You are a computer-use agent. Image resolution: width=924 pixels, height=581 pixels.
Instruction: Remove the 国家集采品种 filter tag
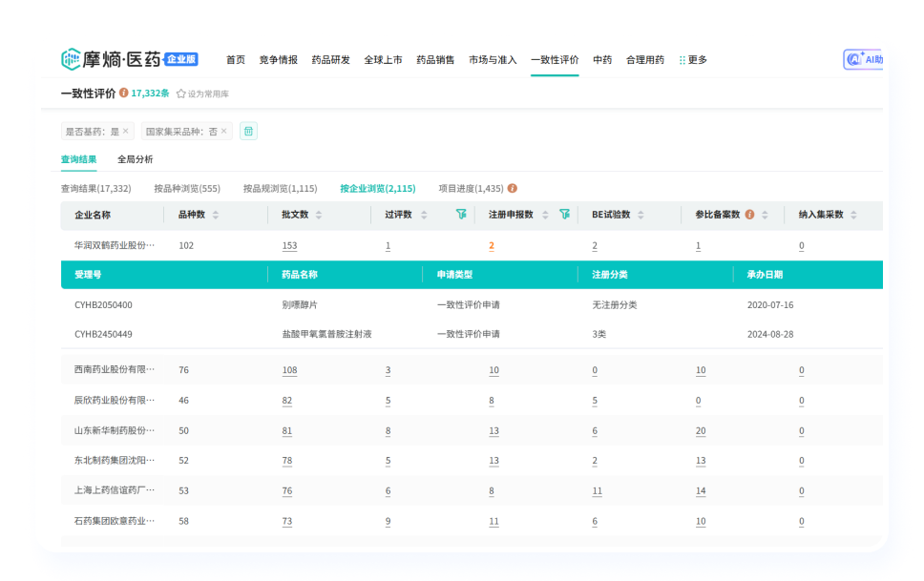tap(224, 131)
